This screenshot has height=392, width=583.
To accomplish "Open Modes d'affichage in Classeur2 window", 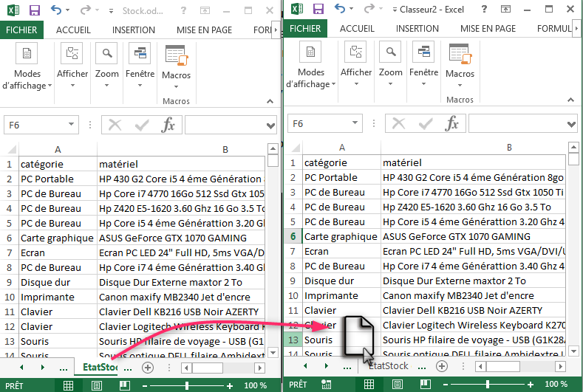I will pos(310,65).
